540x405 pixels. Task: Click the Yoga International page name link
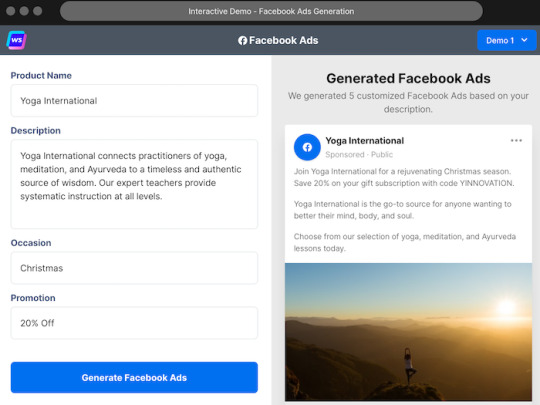click(365, 141)
